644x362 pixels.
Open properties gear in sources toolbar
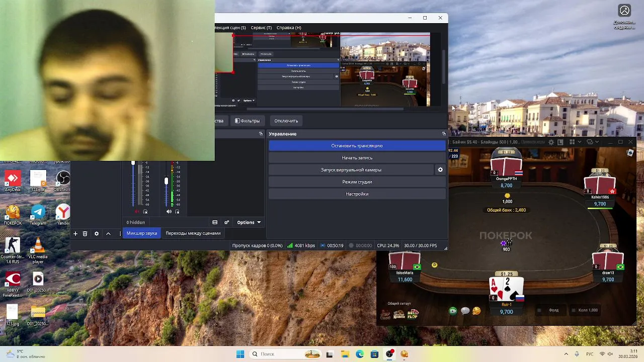[x=97, y=233]
